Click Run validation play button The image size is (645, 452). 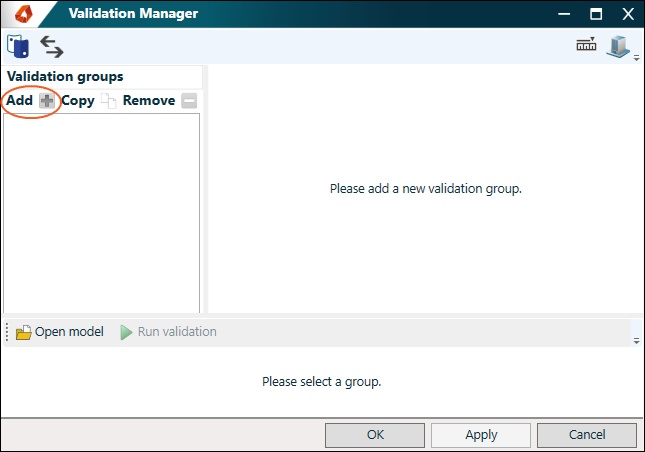click(168, 331)
